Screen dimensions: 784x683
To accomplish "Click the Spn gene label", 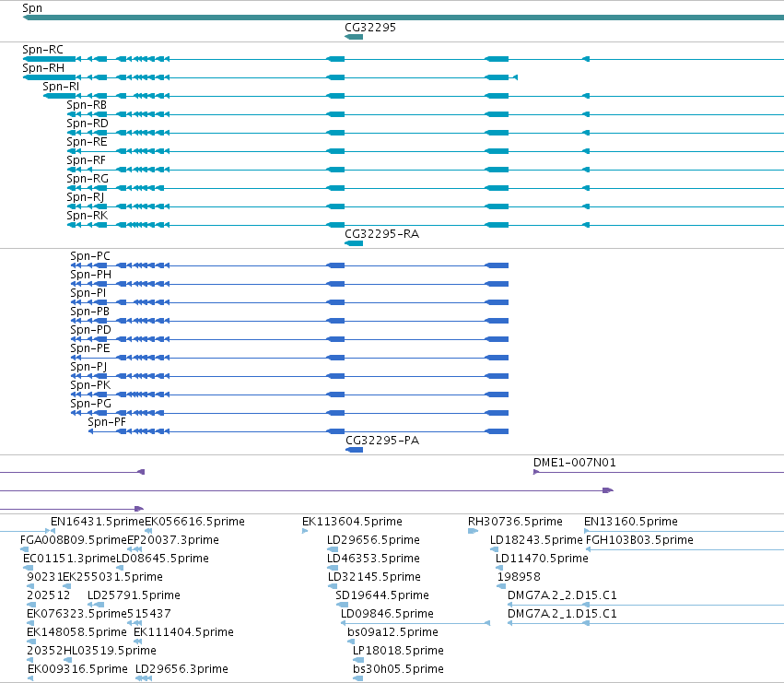I will [32, 8].
